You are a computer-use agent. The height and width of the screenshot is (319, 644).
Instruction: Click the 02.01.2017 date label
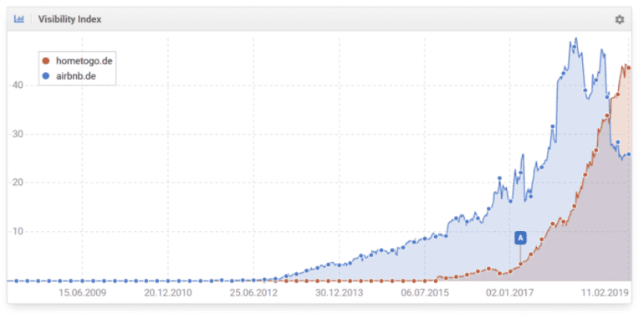point(510,293)
